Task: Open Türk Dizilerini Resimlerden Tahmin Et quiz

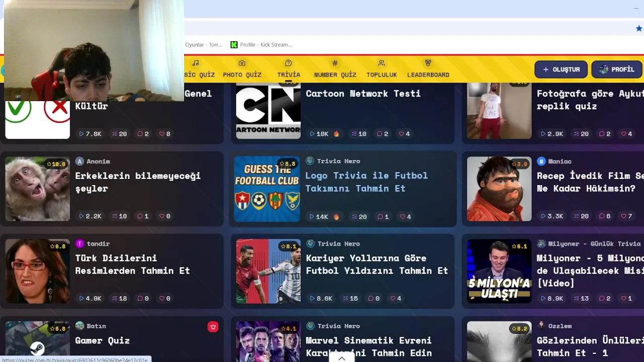Action: pyautogui.click(x=133, y=264)
